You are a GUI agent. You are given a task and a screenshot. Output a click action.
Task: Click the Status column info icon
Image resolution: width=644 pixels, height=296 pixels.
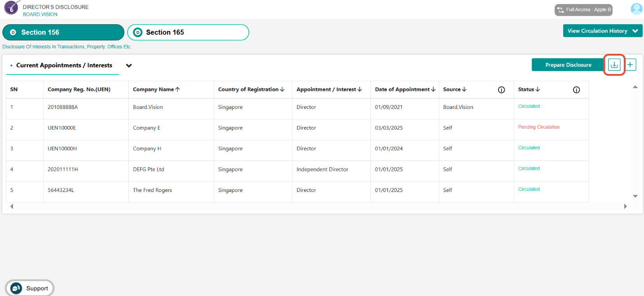[576, 90]
